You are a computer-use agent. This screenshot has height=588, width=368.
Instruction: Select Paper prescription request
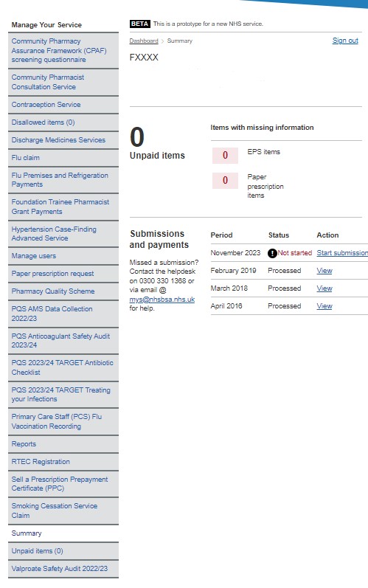click(x=63, y=274)
